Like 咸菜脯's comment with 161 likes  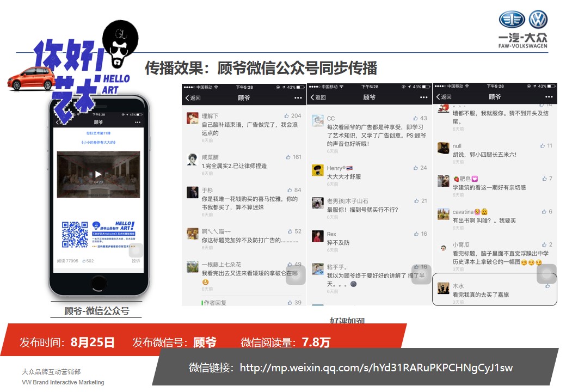pos(288,157)
